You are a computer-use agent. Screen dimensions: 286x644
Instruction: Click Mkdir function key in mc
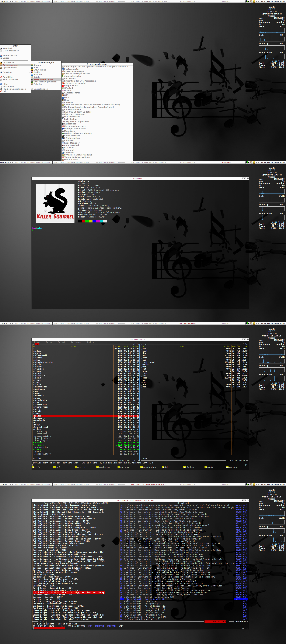[166, 467]
